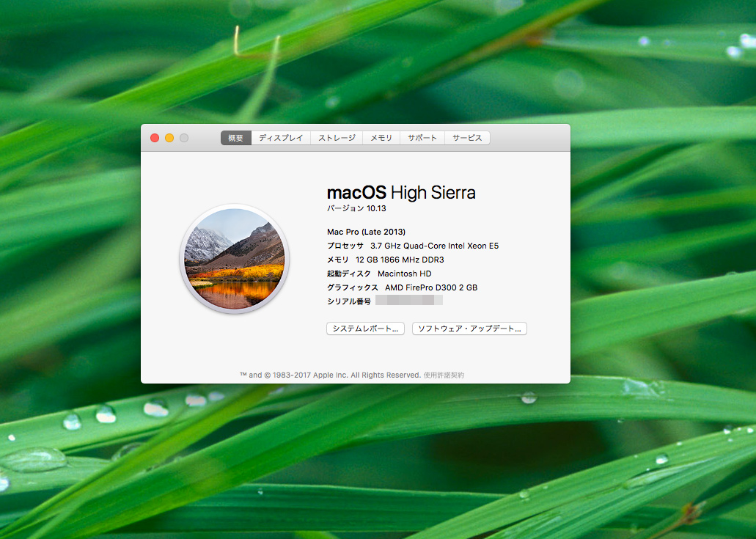Viewport: 756px width, 539px height.
Task: Click the プロセッサ label
Action: pyautogui.click(x=345, y=246)
